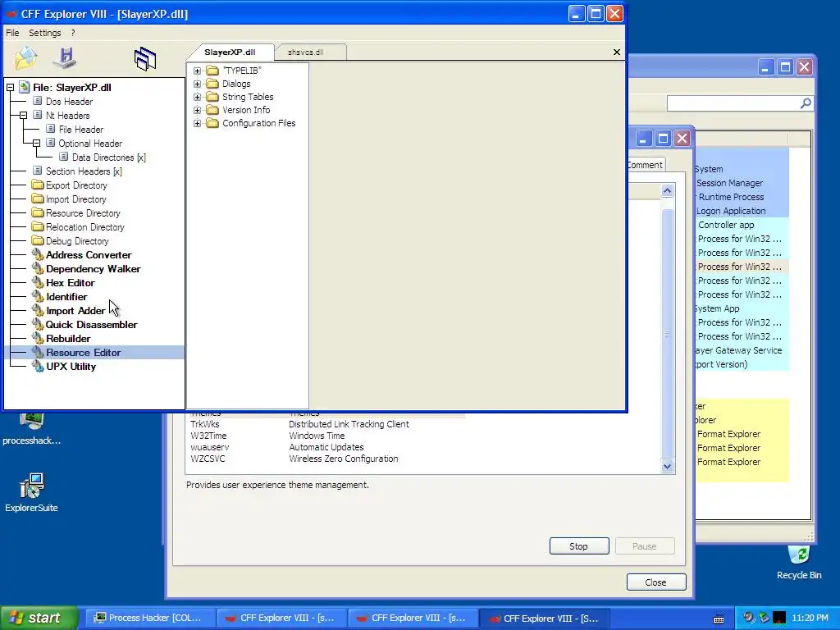Viewport: 840px width, 630px height.
Task: Click the Dependency Walker tool icon
Action: pos(38,268)
